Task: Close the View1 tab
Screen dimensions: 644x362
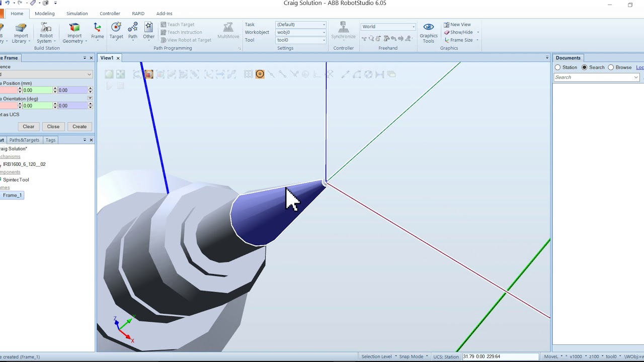Action: pyautogui.click(x=118, y=58)
